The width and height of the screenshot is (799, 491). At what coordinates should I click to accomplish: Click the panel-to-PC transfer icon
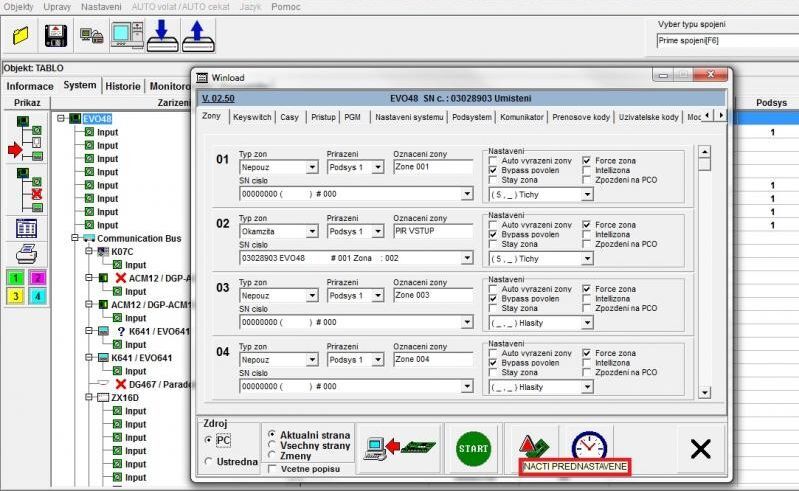pyautogui.click(x=402, y=447)
